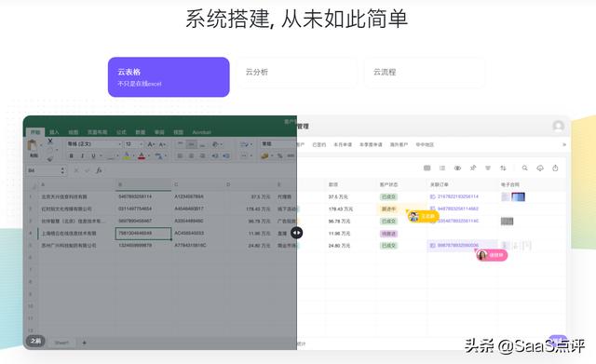This screenshot has width=596, height=364.
Task: Click the fx insert function icon
Action: pyautogui.click(x=99, y=170)
